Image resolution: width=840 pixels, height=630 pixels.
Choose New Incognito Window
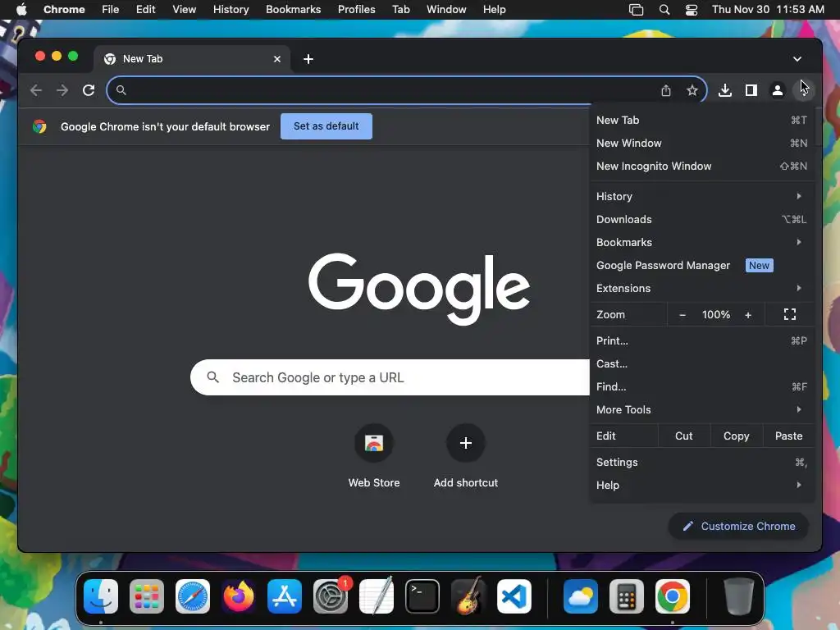(x=702, y=166)
